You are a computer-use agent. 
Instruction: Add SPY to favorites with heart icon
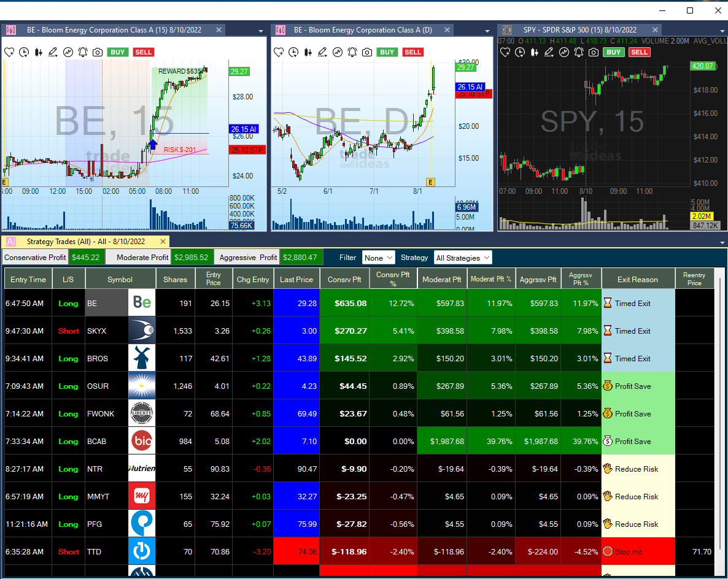pos(505,52)
